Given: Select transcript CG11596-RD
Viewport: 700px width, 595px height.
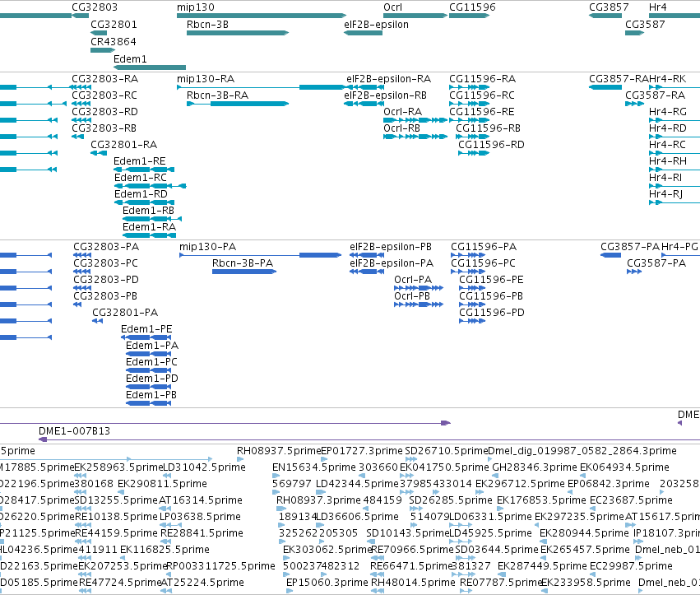Looking at the screenshot, I should point(474,153).
